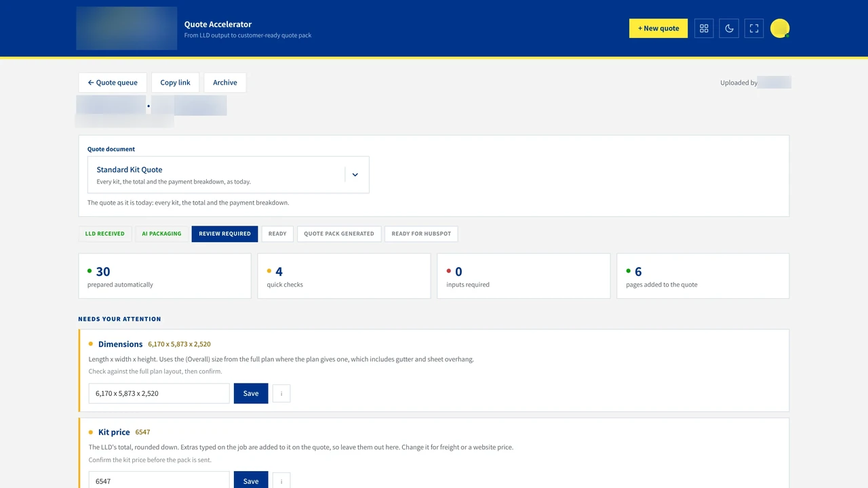Viewport: 868px width, 488px height.
Task: Expand the Standard Kit Quote dropdown chevron
Action: (x=355, y=175)
